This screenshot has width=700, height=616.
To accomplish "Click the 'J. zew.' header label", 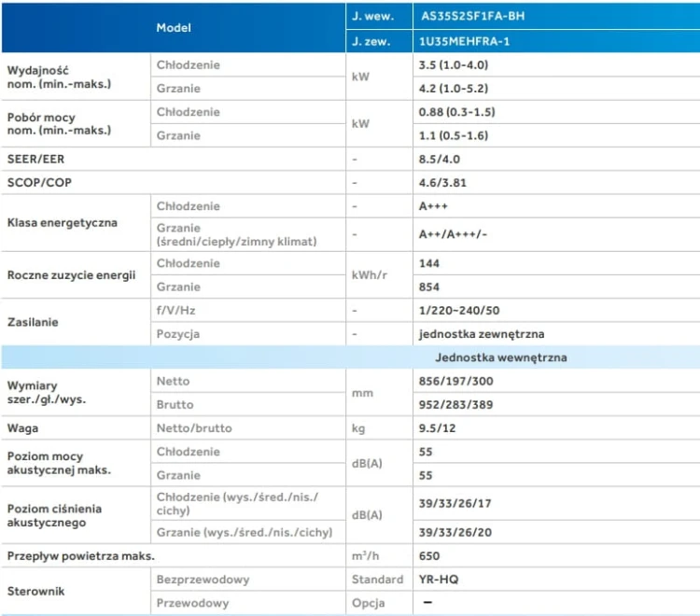I will (371, 41).
